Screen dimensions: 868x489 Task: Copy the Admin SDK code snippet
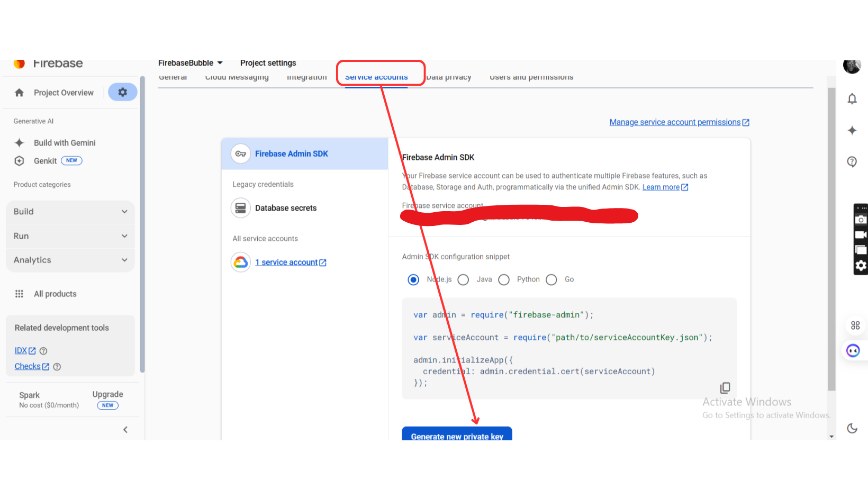(x=725, y=388)
